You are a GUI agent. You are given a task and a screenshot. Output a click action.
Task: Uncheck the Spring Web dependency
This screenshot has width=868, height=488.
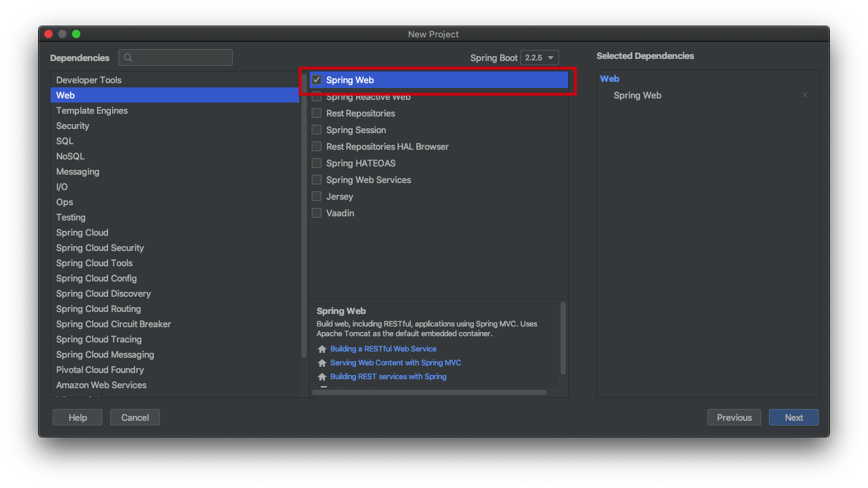pyautogui.click(x=317, y=80)
